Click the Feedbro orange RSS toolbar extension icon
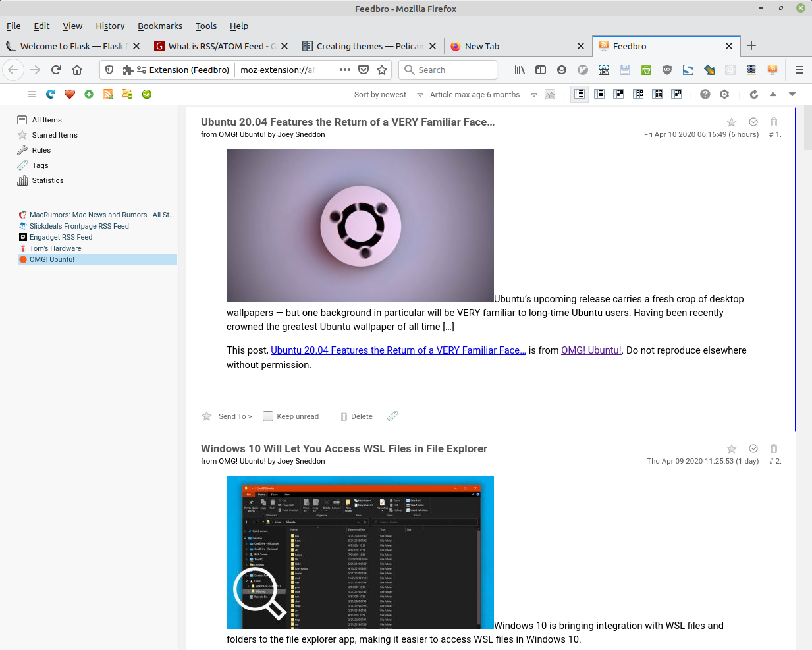 point(772,70)
